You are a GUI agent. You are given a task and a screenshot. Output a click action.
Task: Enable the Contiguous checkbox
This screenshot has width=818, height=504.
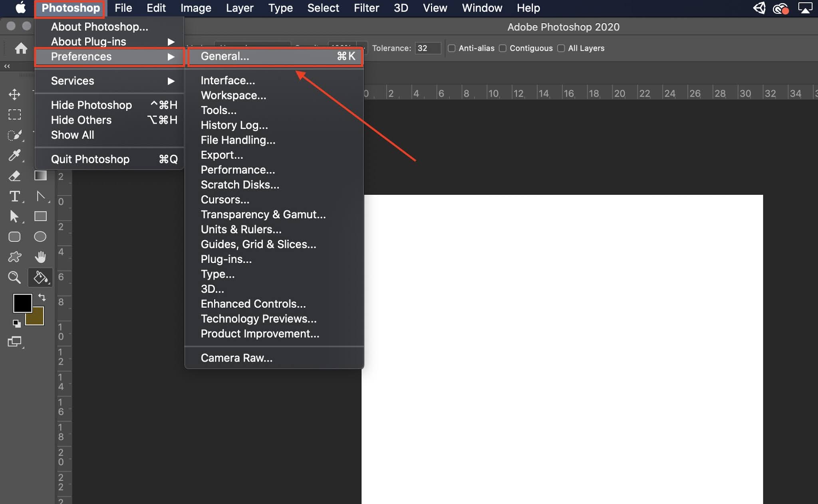click(x=503, y=48)
